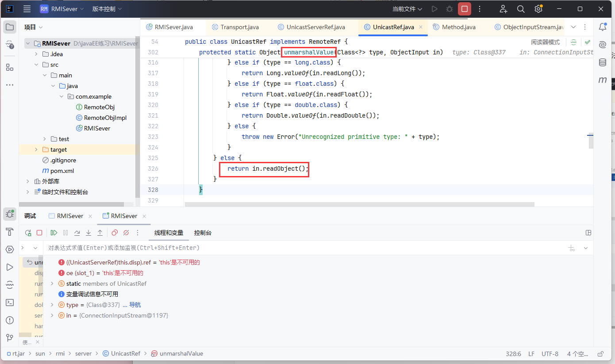
Task: Click Resume Program in debug toolbar
Action: (54, 233)
